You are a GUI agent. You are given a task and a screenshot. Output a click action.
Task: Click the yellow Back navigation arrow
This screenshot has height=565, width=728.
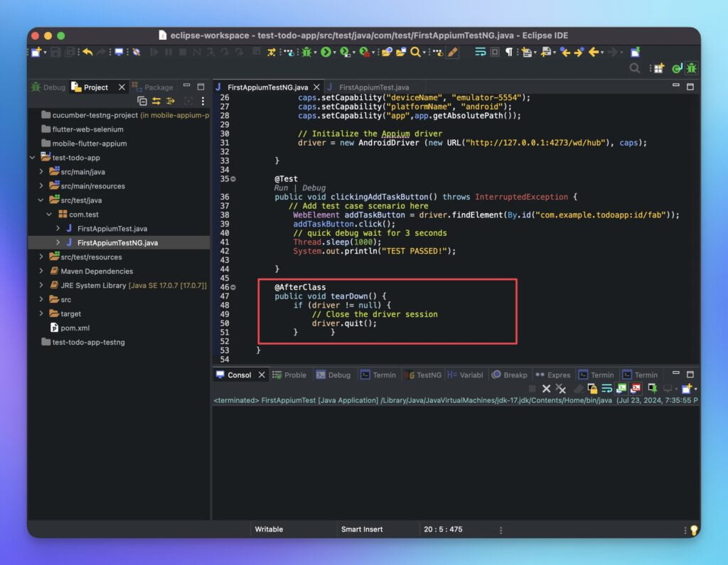pos(594,52)
